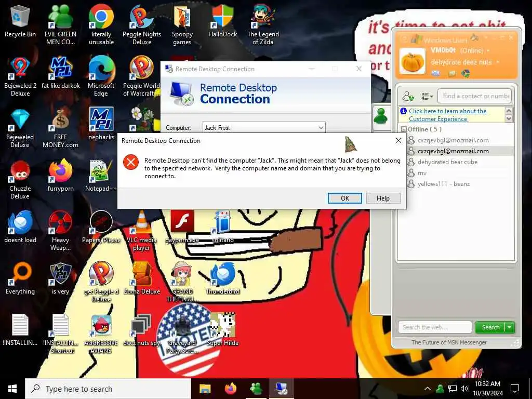
Task: Open the Notepad++ desktop icon
Action: pyautogui.click(x=101, y=176)
